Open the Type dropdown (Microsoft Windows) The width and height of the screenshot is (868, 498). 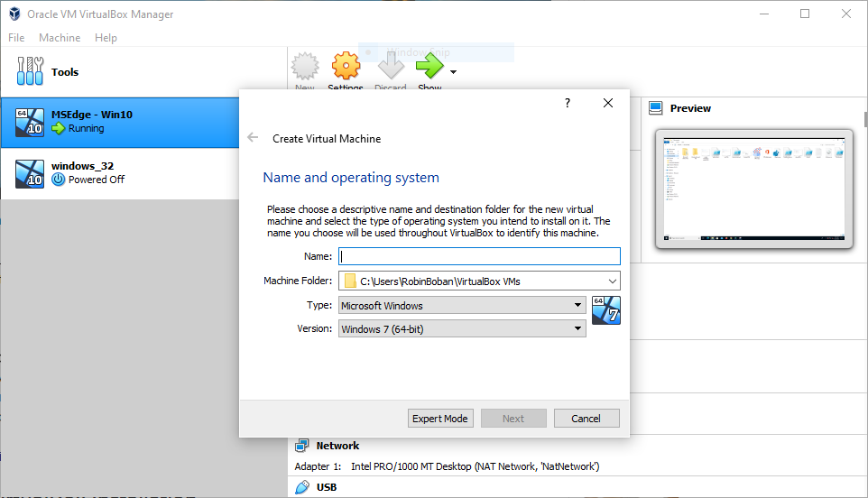tap(462, 306)
